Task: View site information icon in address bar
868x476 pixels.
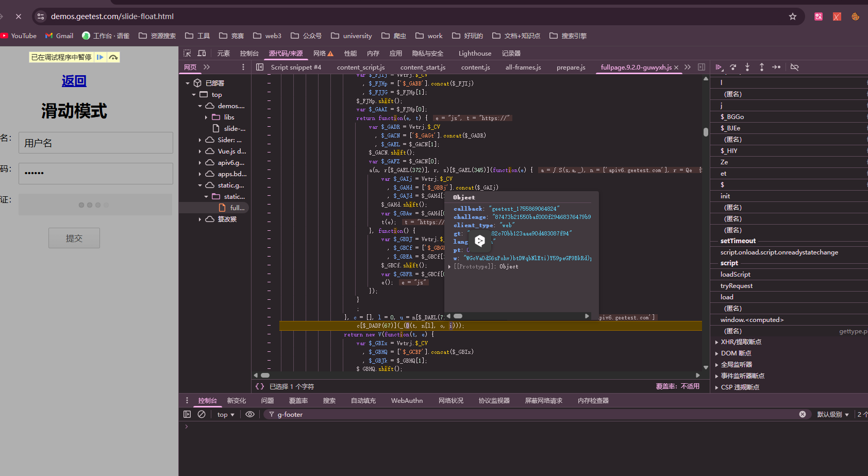Action: click(x=41, y=16)
